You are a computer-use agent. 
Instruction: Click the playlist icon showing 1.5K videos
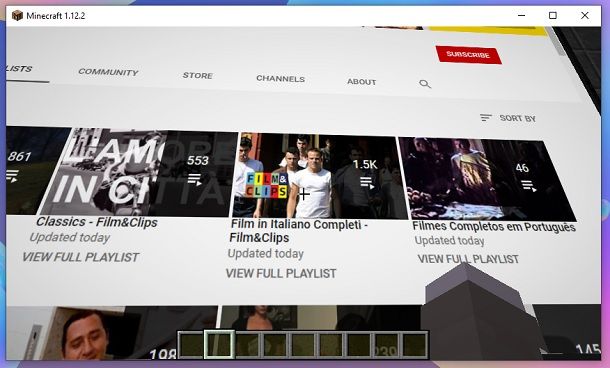point(367,183)
